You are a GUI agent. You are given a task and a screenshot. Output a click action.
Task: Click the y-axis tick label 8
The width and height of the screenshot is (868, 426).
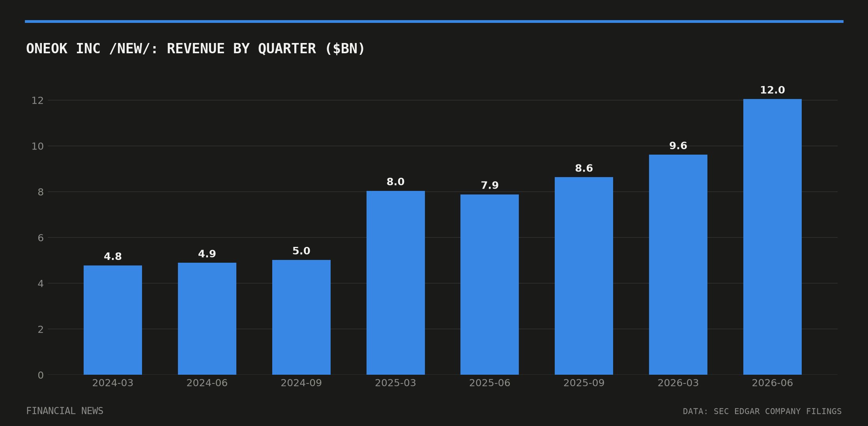(x=41, y=192)
